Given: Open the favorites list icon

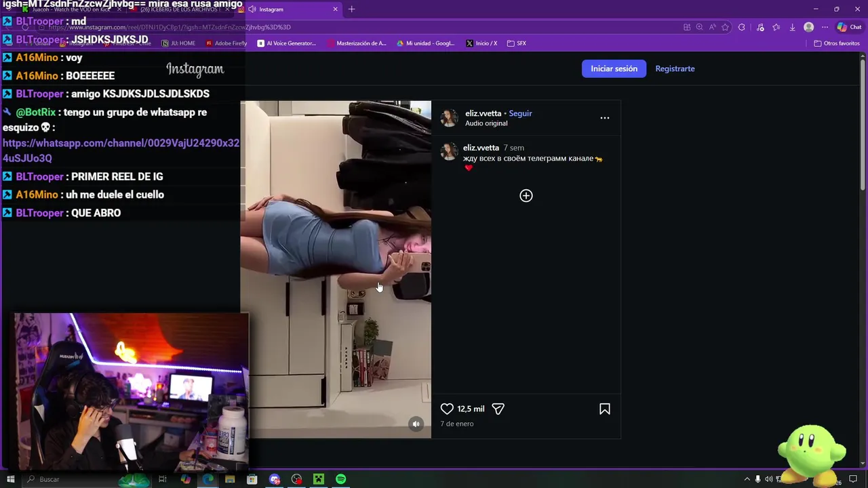Looking at the screenshot, I should point(776,27).
